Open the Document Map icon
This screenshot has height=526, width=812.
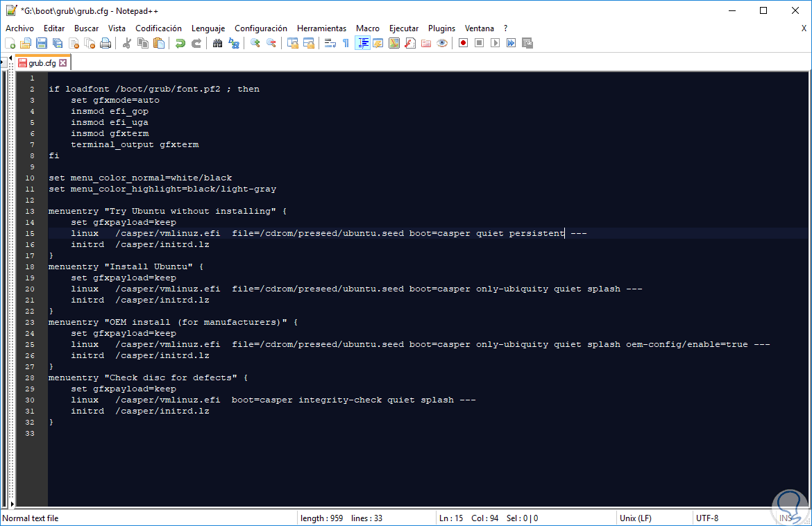(394, 44)
